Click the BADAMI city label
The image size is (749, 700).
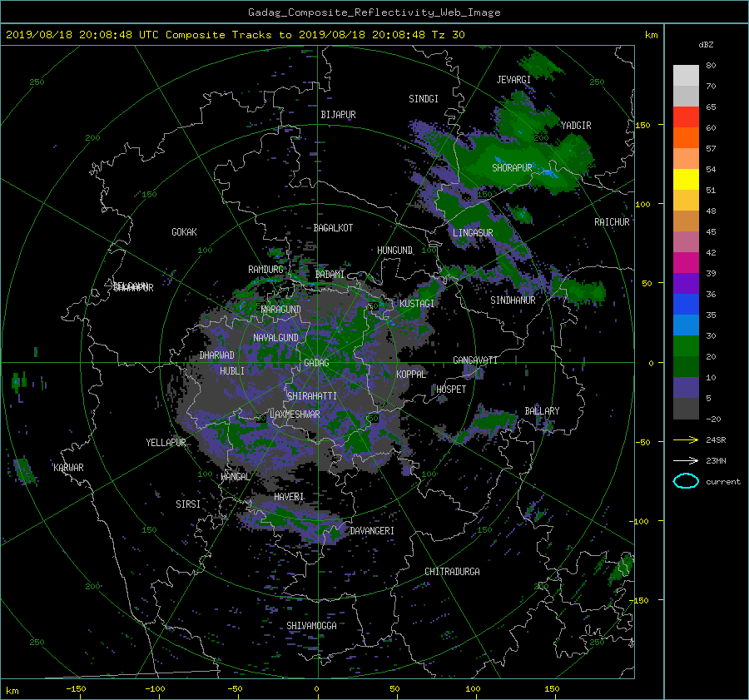330,275
